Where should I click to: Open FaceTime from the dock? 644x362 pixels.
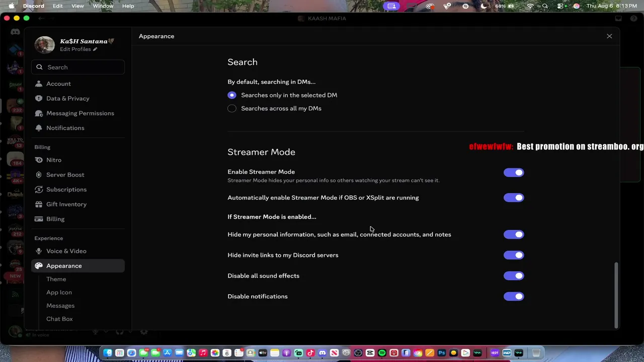coord(155,353)
